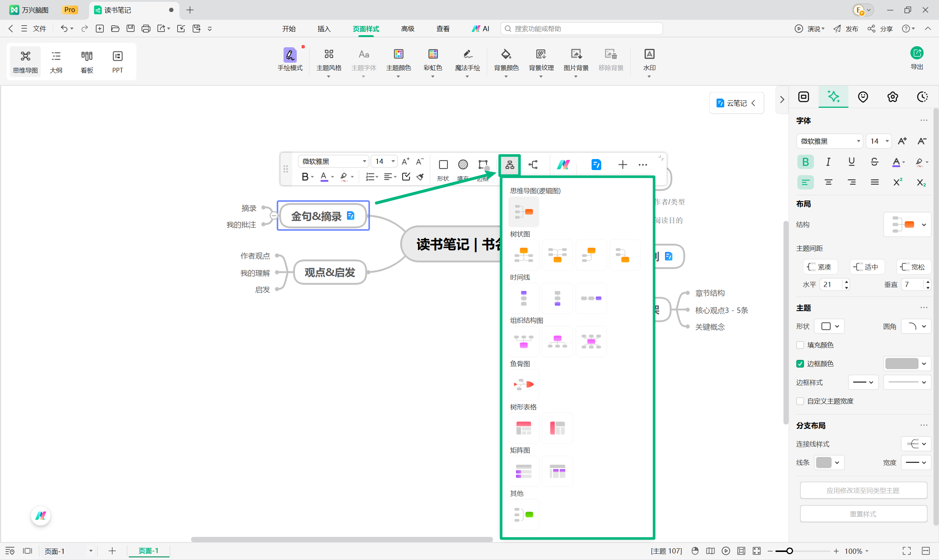This screenshot has width=939, height=560.
Task: Click the border color swatch in right panel
Action: point(902,364)
